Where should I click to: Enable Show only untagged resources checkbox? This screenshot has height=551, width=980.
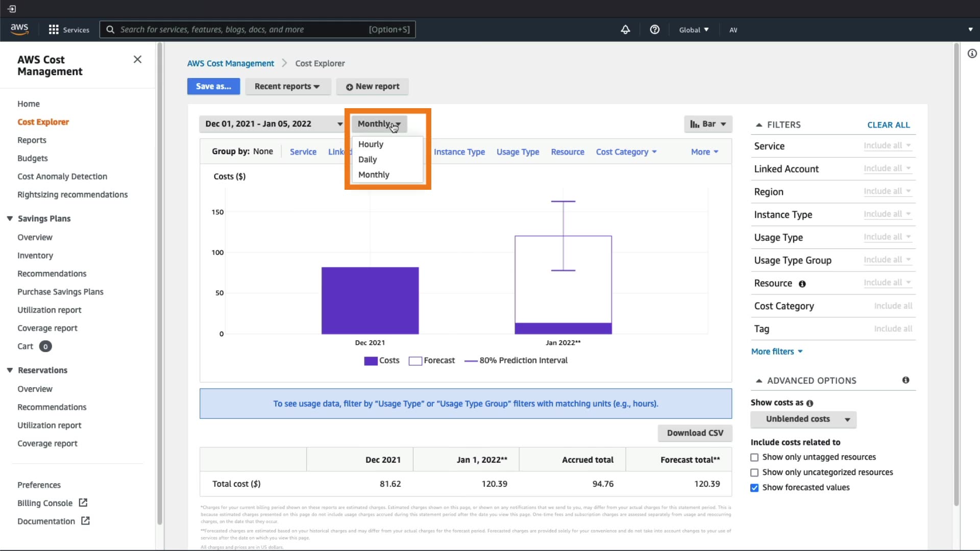click(754, 457)
